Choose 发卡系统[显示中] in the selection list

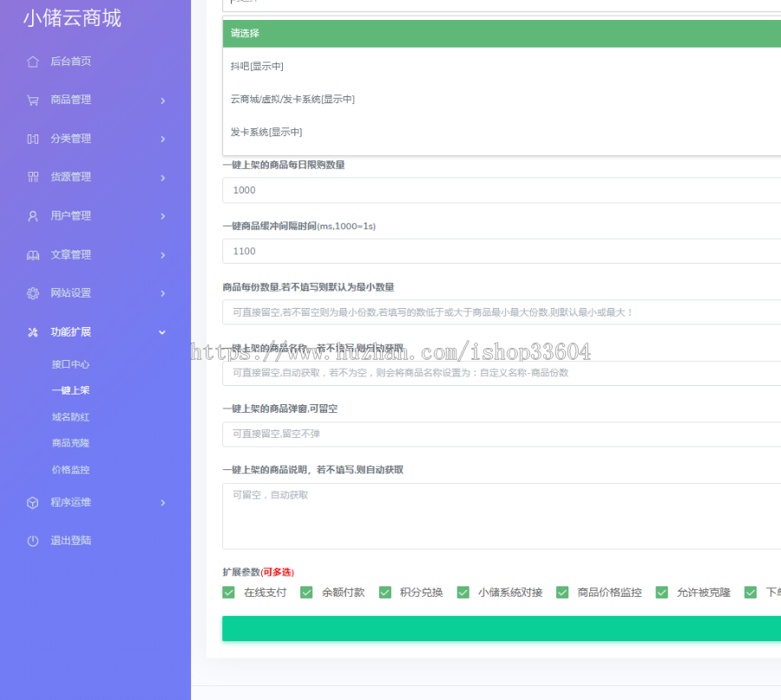(x=265, y=132)
